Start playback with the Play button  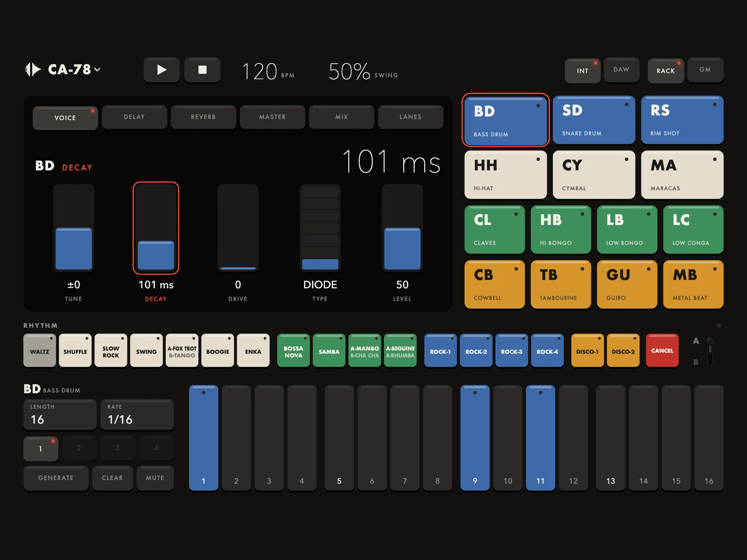click(161, 70)
